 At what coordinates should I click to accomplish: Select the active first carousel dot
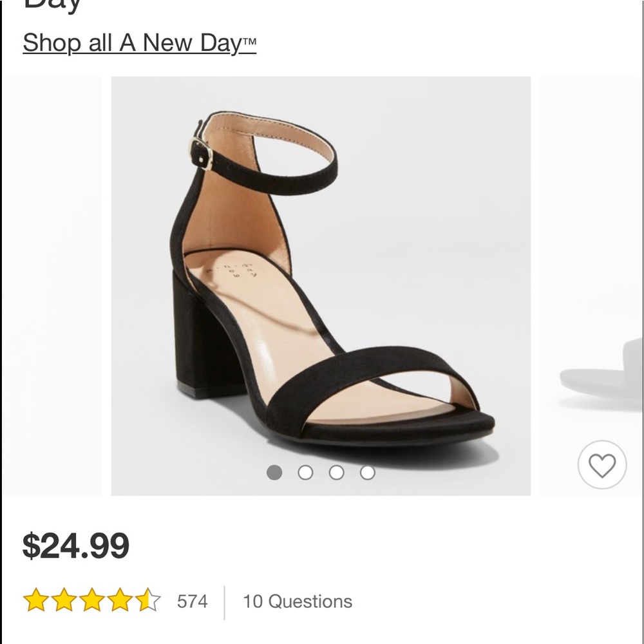[273, 472]
